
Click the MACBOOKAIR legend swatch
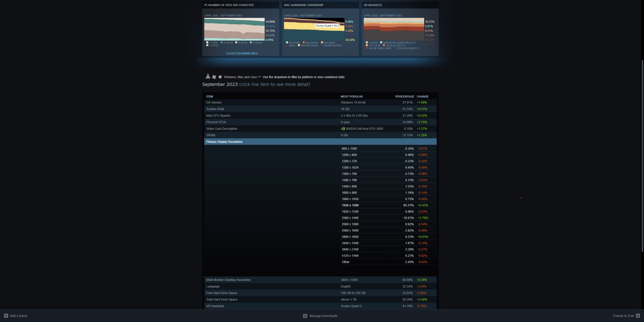pyautogui.click(x=299, y=45)
